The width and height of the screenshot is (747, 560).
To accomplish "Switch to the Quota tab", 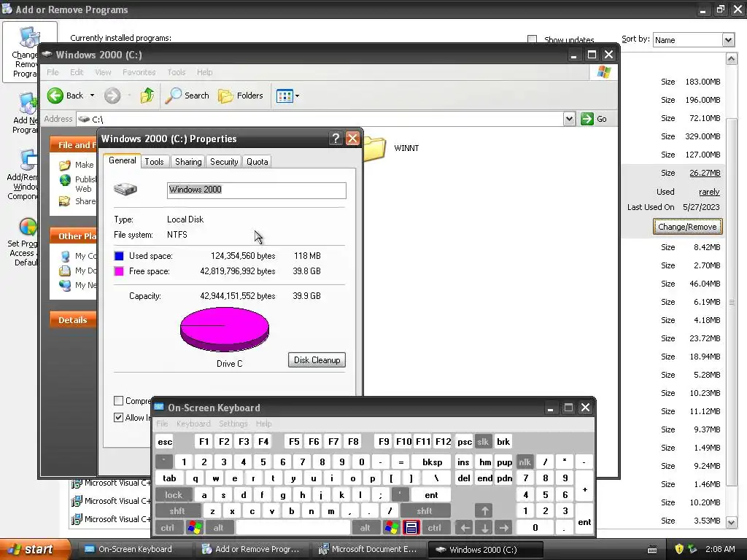I will click(258, 162).
